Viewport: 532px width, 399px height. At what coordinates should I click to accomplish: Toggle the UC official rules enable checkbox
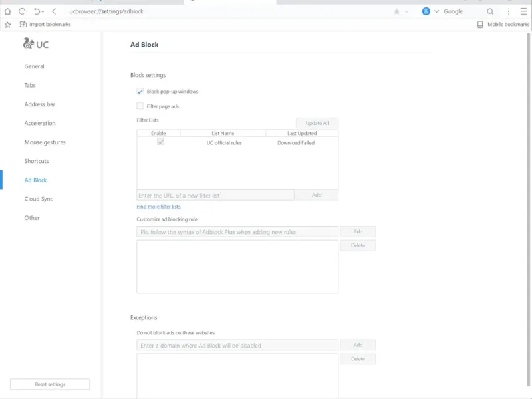[x=160, y=142]
